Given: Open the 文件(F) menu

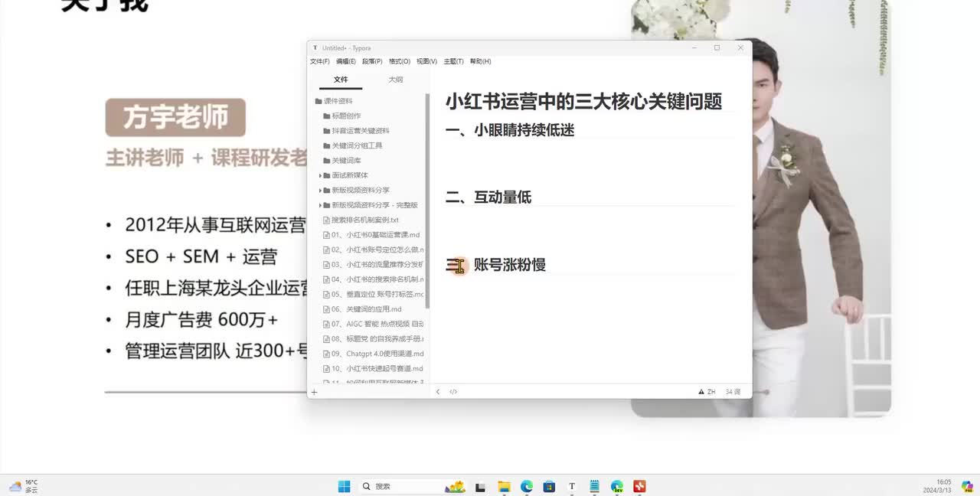Looking at the screenshot, I should 319,61.
